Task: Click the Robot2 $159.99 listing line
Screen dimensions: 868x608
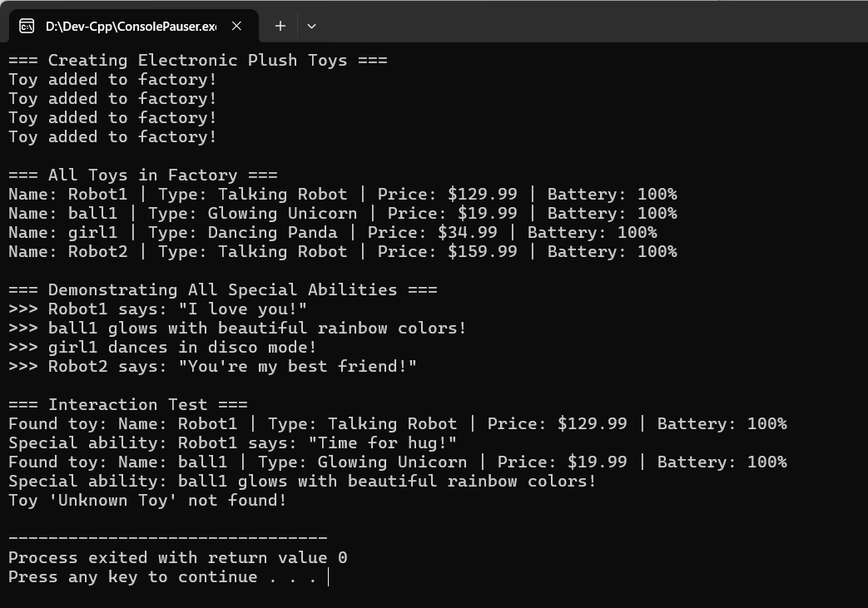Action: tap(342, 251)
